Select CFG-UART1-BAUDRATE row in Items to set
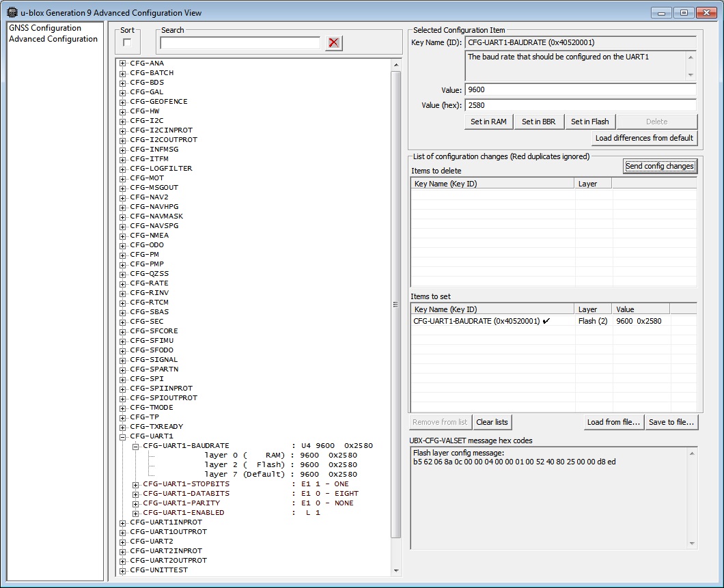Image resolution: width=724 pixels, height=588 pixels. tap(477, 321)
